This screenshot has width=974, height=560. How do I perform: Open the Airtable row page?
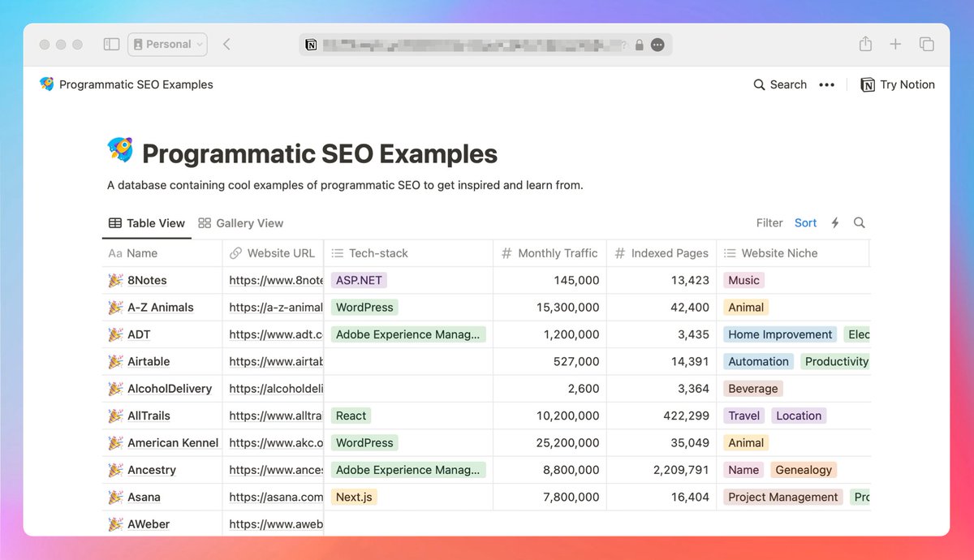tap(149, 361)
